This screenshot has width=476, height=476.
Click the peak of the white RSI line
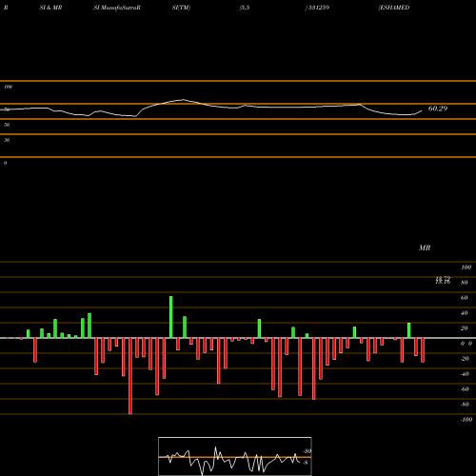click(x=183, y=100)
